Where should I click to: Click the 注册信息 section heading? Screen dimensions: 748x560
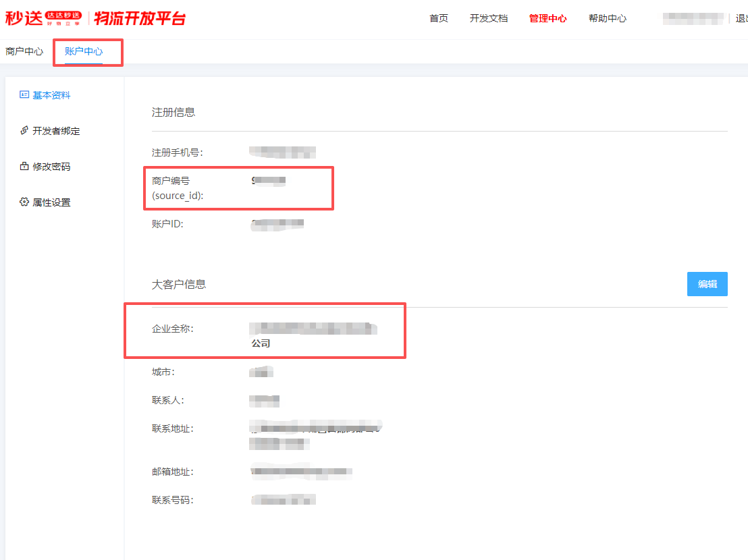click(x=173, y=112)
